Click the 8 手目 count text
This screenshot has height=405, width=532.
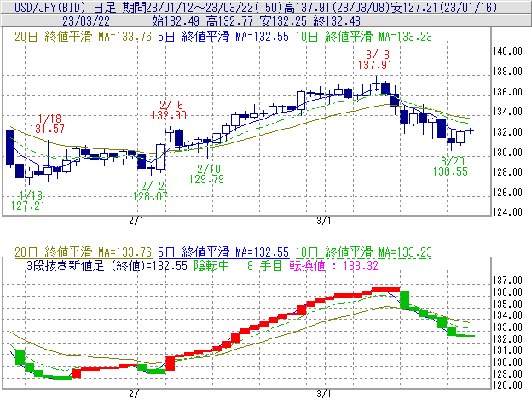click(264, 266)
